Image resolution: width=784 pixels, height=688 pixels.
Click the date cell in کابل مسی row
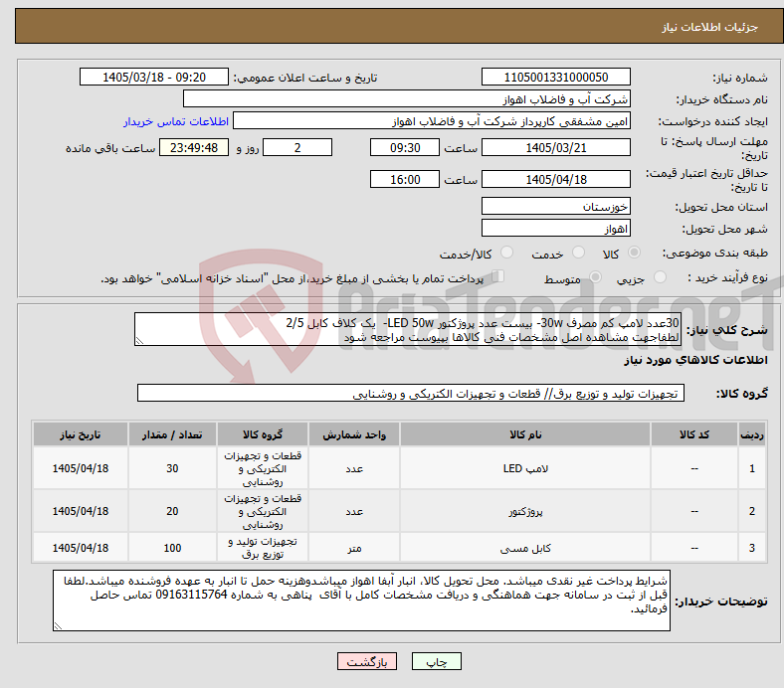click(81, 548)
